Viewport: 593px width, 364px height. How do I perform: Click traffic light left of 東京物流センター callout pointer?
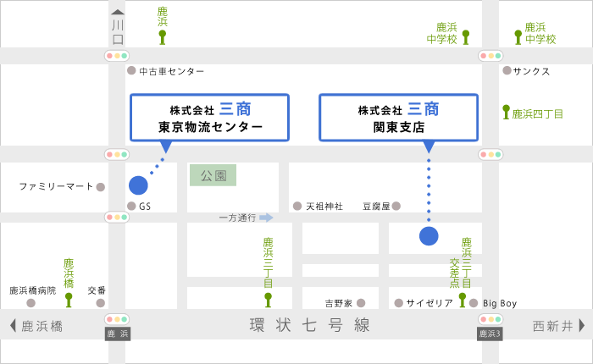(117, 154)
